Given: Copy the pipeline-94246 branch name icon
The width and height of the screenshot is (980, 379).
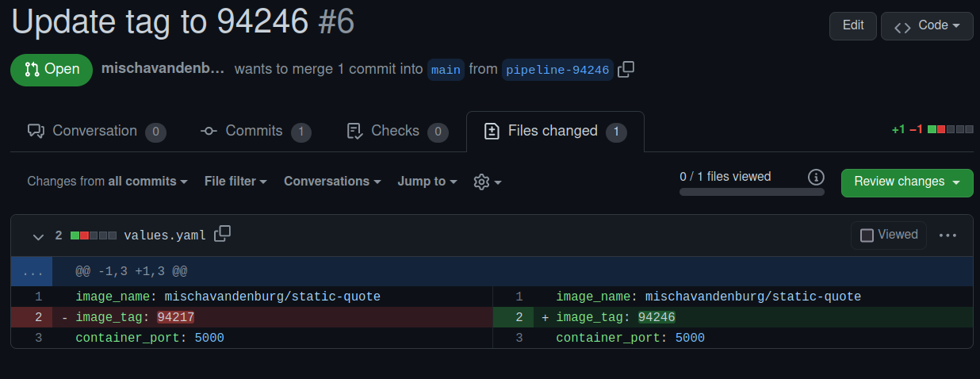Looking at the screenshot, I should point(626,70).
